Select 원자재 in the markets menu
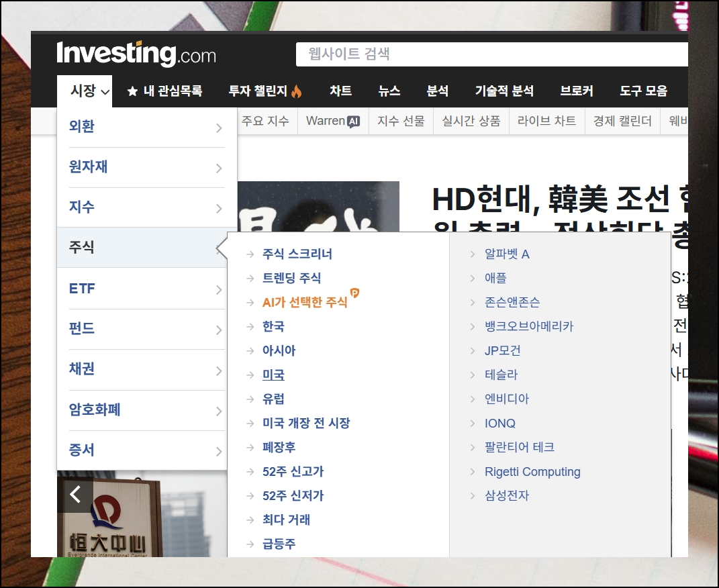Image resolution: width=719 pixels, height=588 pixels. click(88, 166)
